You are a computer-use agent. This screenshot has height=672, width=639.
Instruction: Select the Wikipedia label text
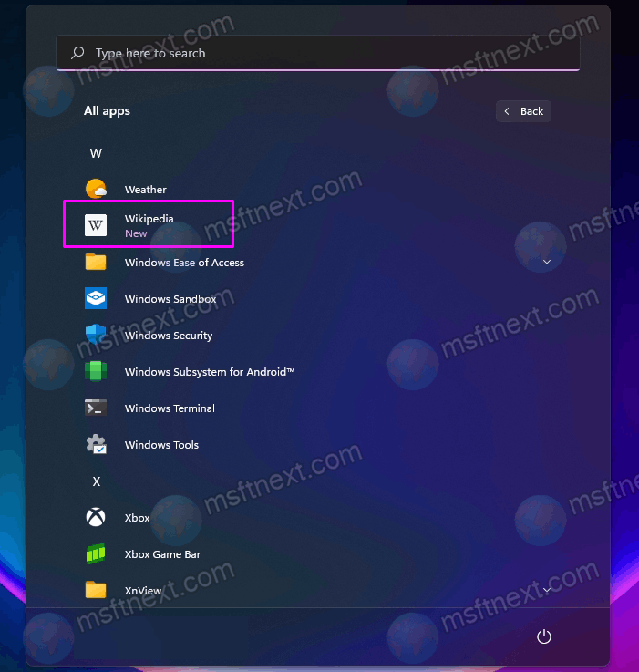tap(149, 219)
